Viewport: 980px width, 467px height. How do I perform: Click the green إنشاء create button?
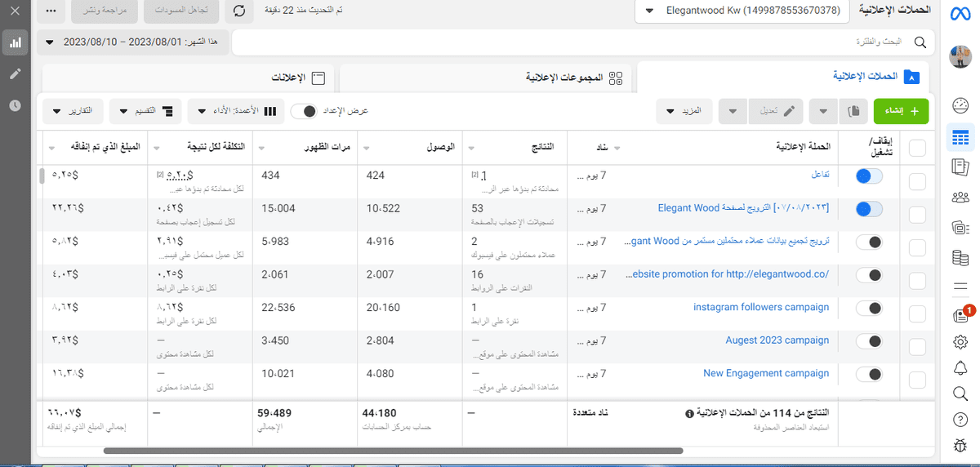pyautogui.click(x=902, y=111)
